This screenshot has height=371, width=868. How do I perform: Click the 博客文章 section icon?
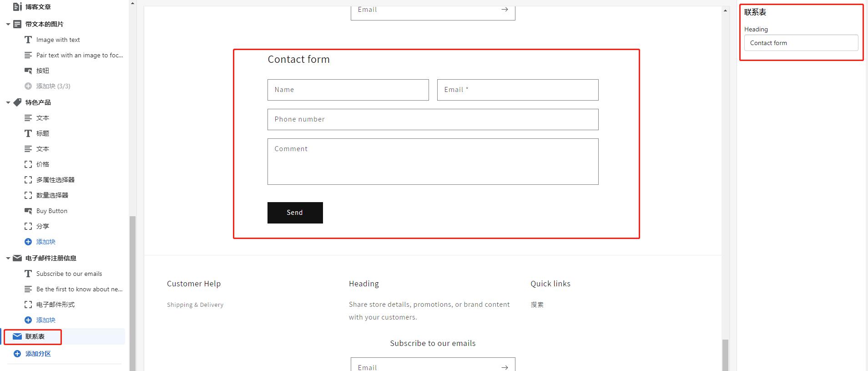pyautogui.click(x=17, y=7)
